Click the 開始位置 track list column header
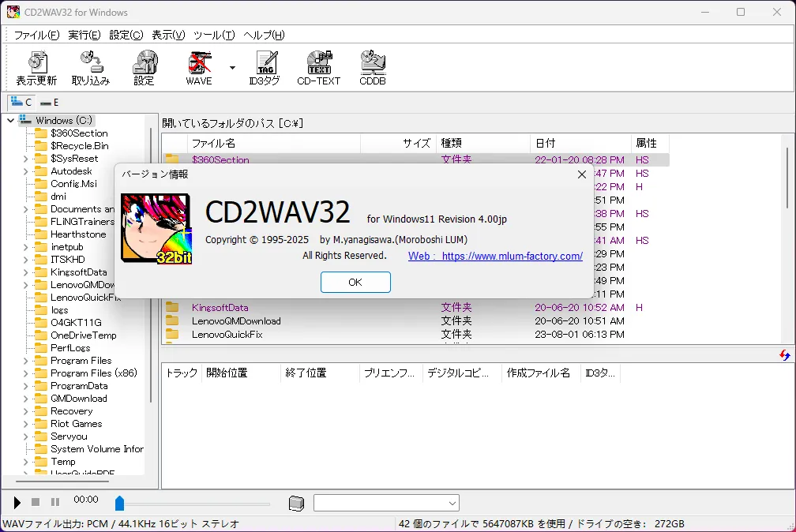This screenshot has height=532, width=796. click(241, 373)
